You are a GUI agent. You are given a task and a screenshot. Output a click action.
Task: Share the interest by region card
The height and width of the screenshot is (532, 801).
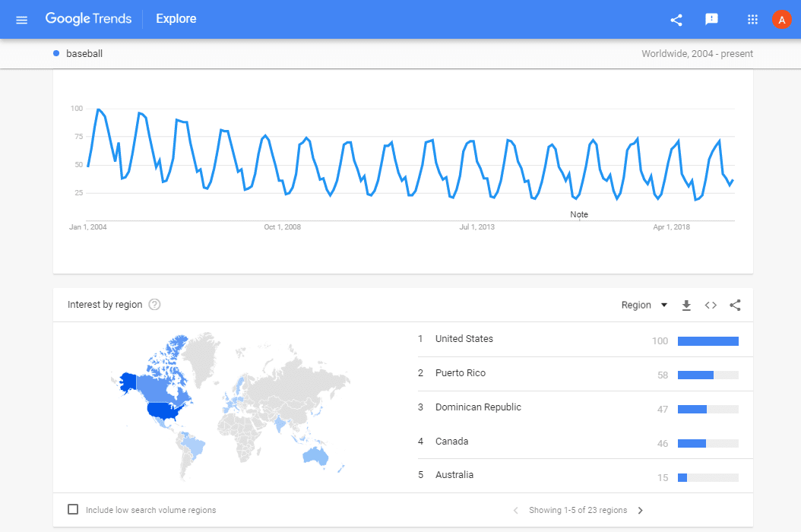pyautogui.click(x=735, y=306)
